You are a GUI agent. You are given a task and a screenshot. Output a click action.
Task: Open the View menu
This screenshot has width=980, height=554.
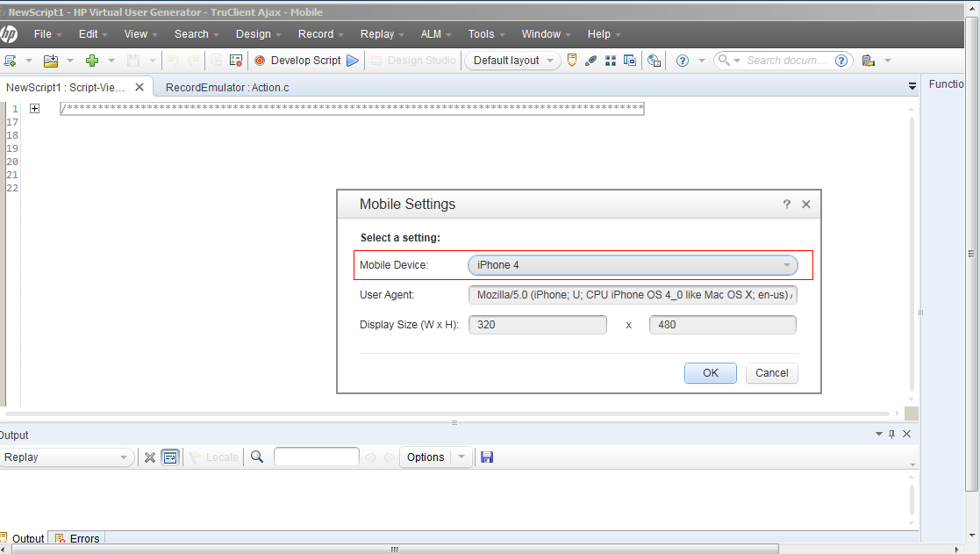(x=140, y=34)
